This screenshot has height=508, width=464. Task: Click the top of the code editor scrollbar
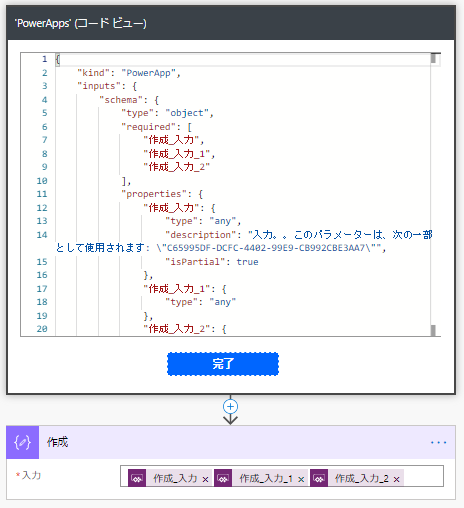(433, 58)
